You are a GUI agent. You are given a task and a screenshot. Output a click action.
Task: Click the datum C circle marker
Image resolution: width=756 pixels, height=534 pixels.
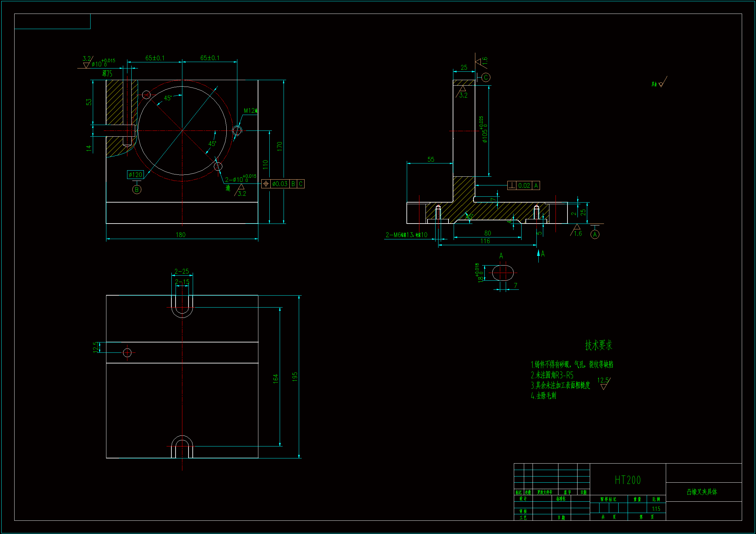click(x=486, y=77)
